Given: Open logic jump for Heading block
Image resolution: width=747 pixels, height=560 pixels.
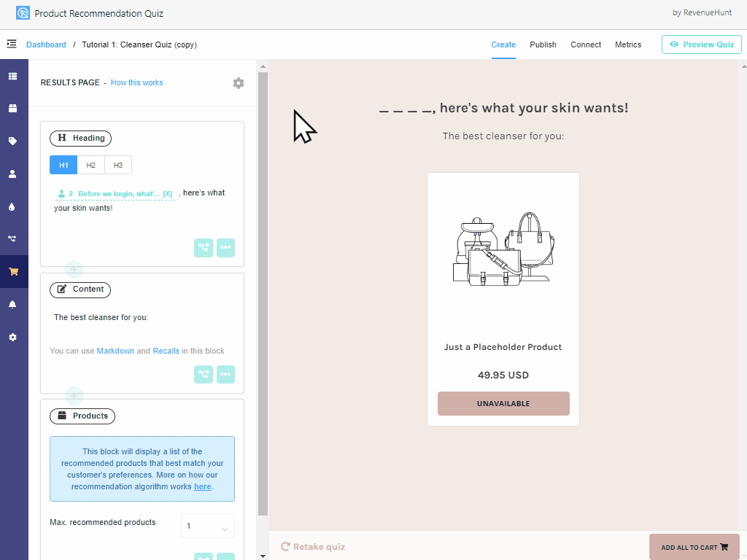Looking at the screenshot, I should pyautogui.click(x=204, y=248).
